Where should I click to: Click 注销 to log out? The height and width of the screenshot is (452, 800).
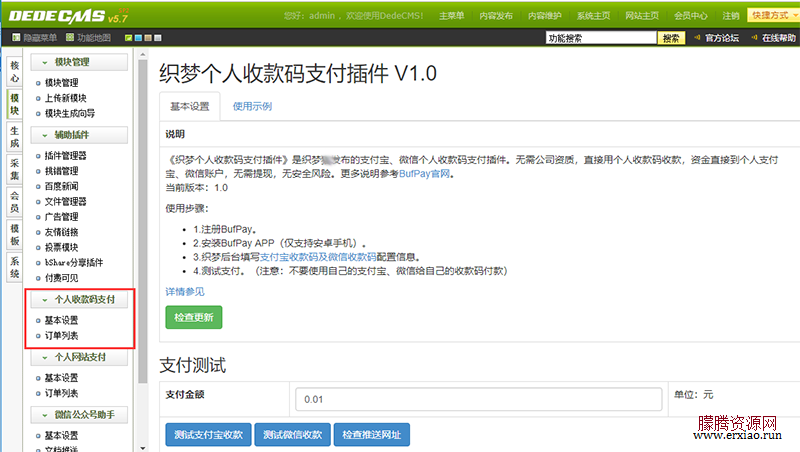click(x=731, y=16)
